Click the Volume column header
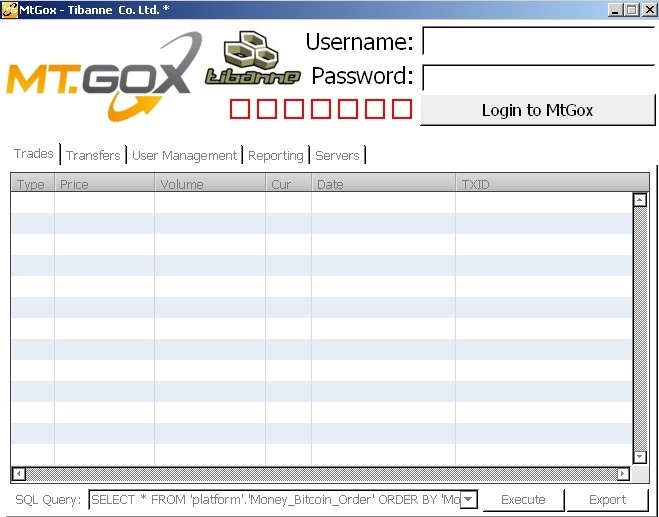 [210, 183]
